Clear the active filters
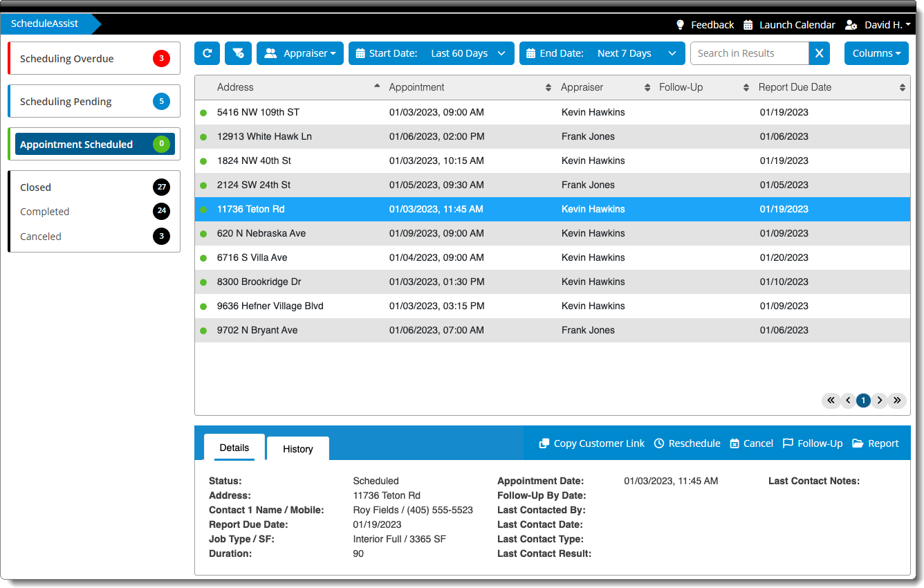The height and width of the screenshot is (588, 924). (x=238, y=53)
